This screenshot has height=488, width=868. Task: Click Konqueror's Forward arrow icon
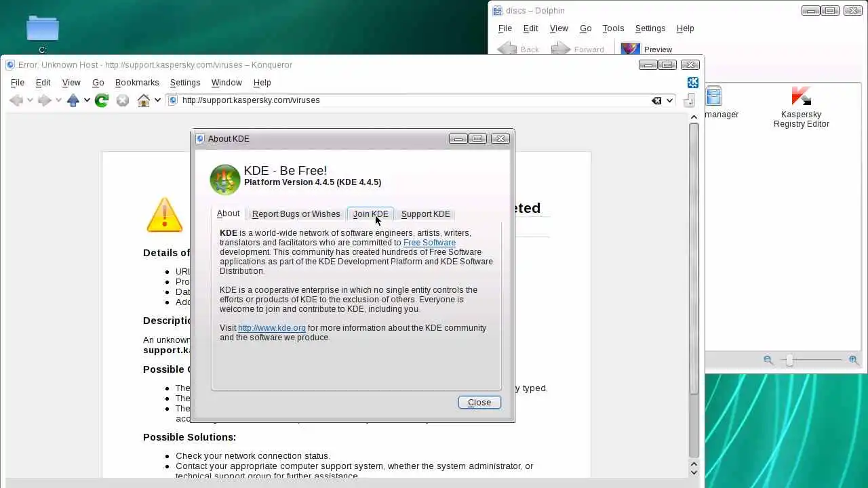pyautogui.click(x=44, y=100)
